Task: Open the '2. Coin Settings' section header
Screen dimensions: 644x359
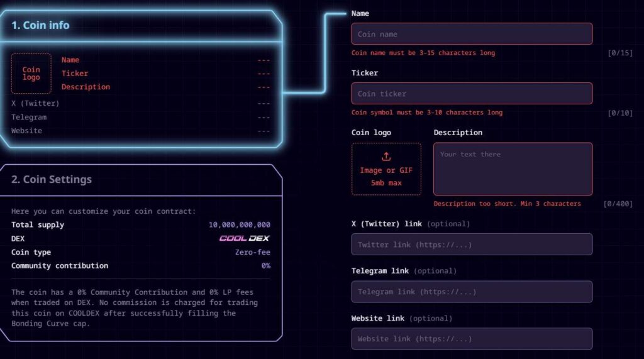Action: pyautogui.click(x=141, y=180)
